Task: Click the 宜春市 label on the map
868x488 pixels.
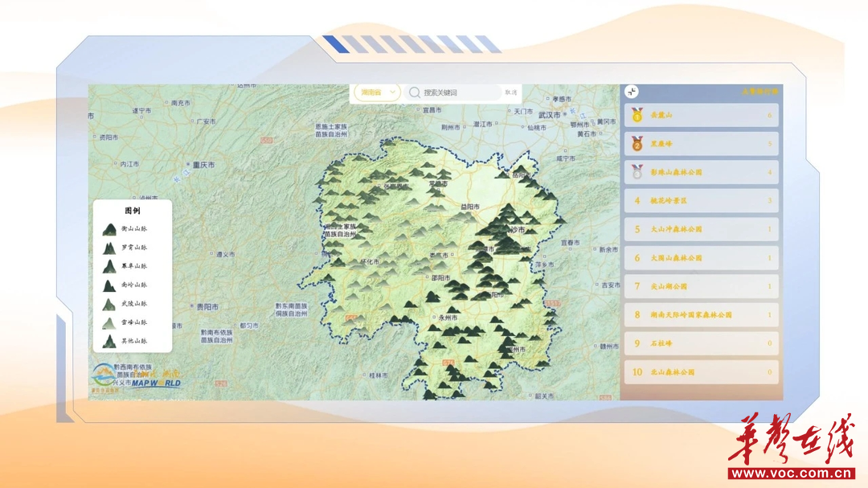Action: coord(570,243)
